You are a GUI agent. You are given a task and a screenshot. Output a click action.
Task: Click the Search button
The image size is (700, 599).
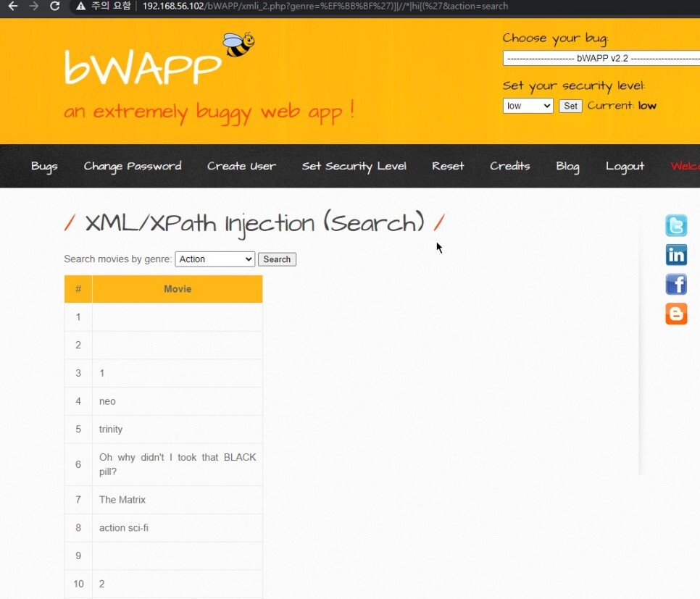point(277,259)
